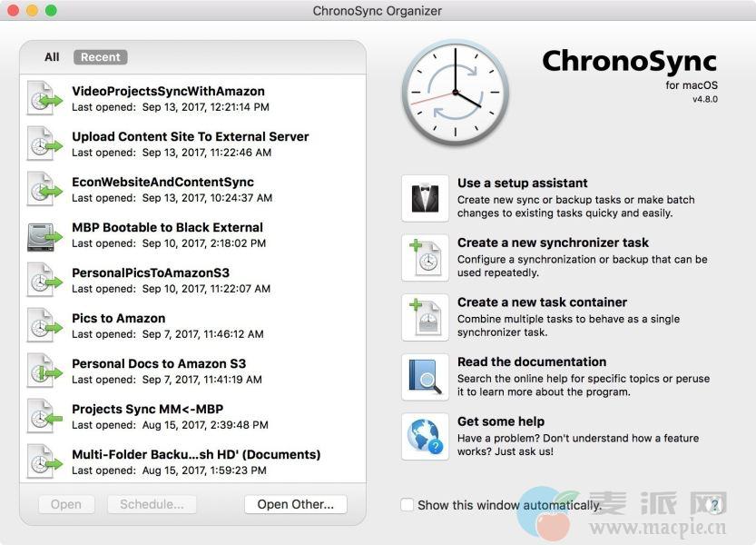
Task: Click the Personal Docs to Amazon S3 icon
Action: [44, 371]
